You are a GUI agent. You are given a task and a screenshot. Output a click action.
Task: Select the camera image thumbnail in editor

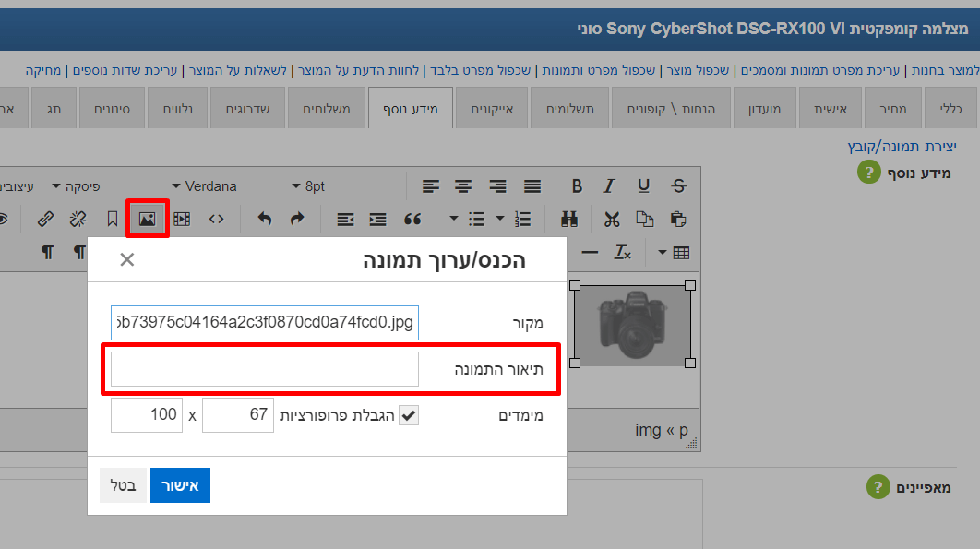[x=632, y=324]
